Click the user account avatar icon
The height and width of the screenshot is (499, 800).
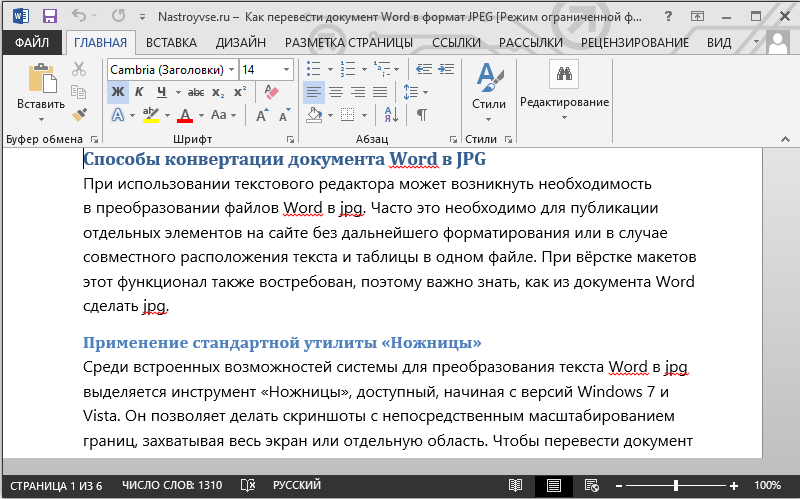pos(778,43)
